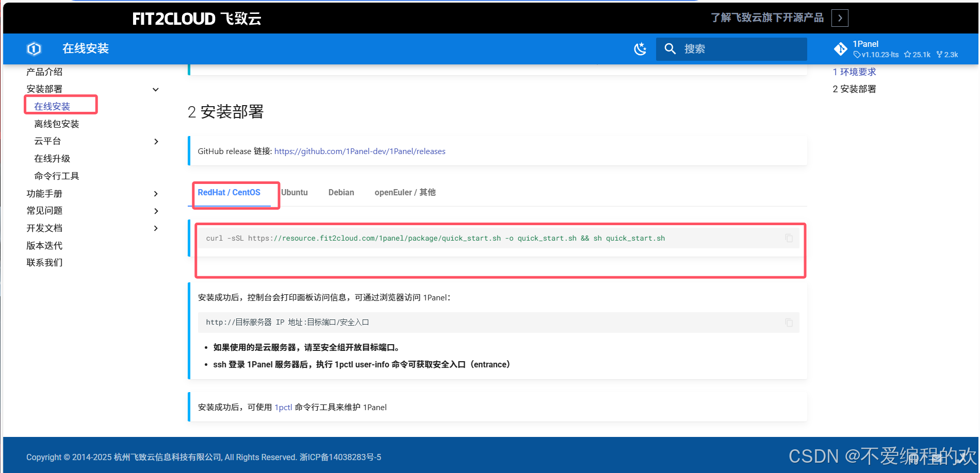Switch to the RedHat / CentOS tab
980x473 pixels.
[229, 193]
